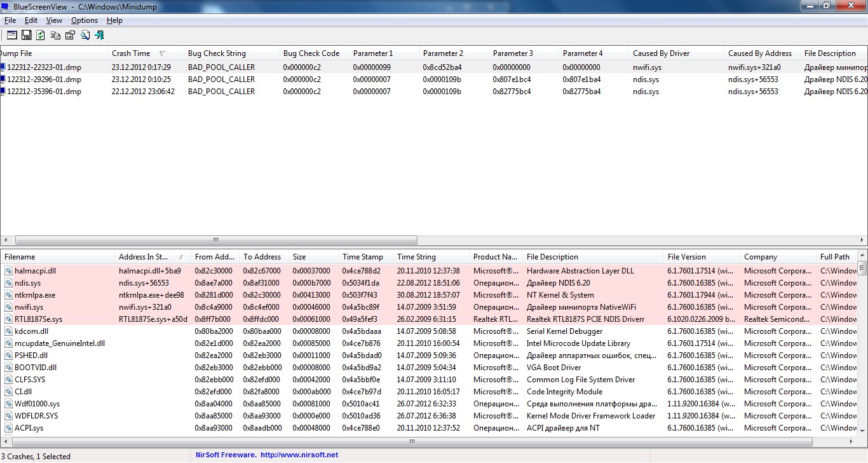The height and width of the screenshot is (463, 868).
Task: Open the Options menu
Action: point(85,20)
